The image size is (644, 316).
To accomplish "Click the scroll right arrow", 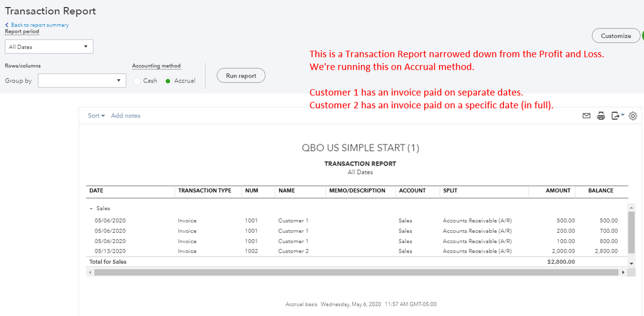I will click(x=623, y=272).
